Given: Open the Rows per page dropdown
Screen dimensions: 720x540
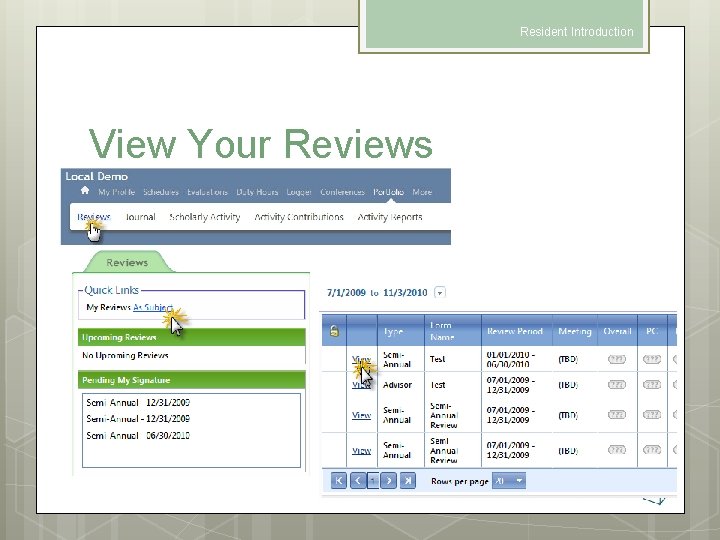Looking at the screenshot, I should pyautogui.click(x=509, y=481).
